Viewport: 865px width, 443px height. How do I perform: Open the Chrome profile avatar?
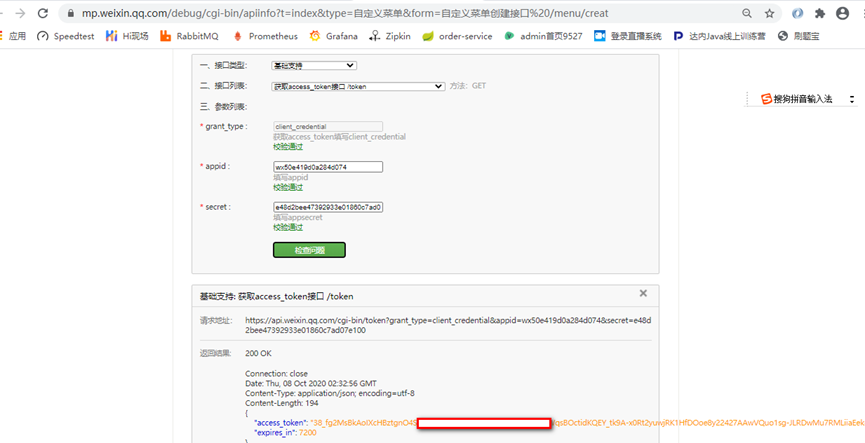(x=842, y=13)
